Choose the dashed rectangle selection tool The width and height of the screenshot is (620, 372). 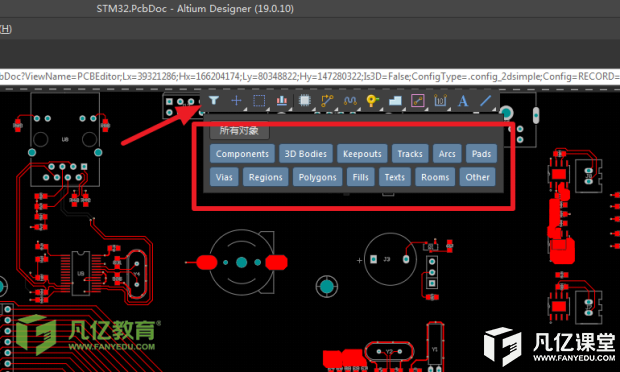(x=259, y=100)
